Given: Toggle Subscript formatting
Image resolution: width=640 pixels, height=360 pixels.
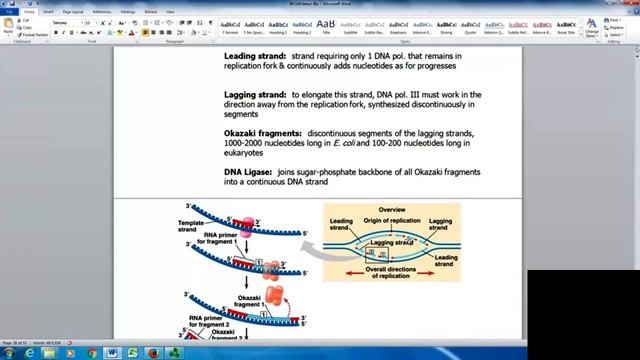Looking at the screenshot, I should click(x=91, y=33).
